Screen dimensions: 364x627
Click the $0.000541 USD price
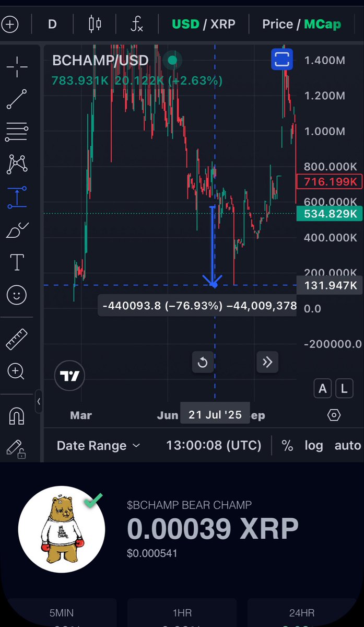click(152, 553)
